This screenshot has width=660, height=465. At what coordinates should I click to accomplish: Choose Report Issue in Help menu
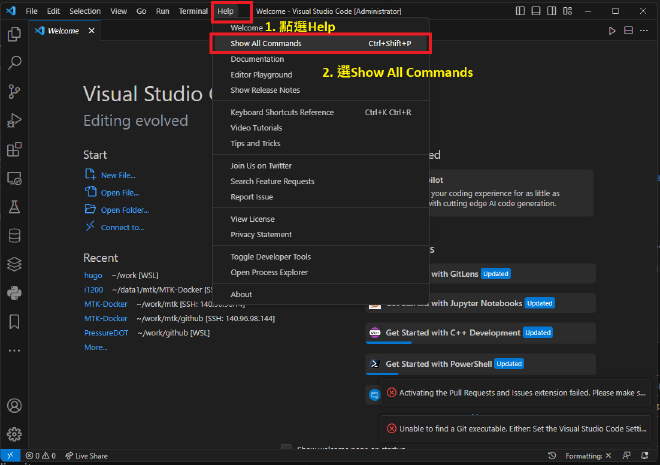pos(321,197)
